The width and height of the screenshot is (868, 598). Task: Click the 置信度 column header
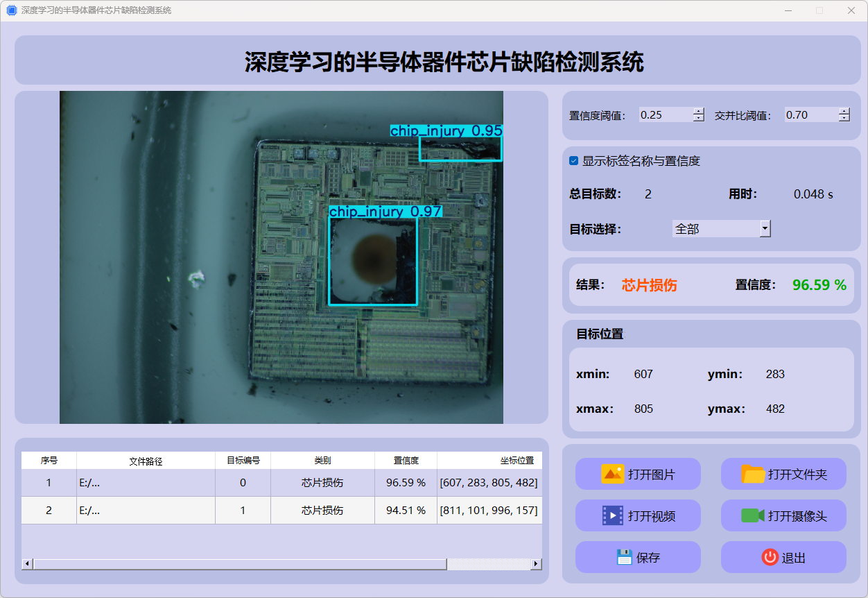[406, 461]
